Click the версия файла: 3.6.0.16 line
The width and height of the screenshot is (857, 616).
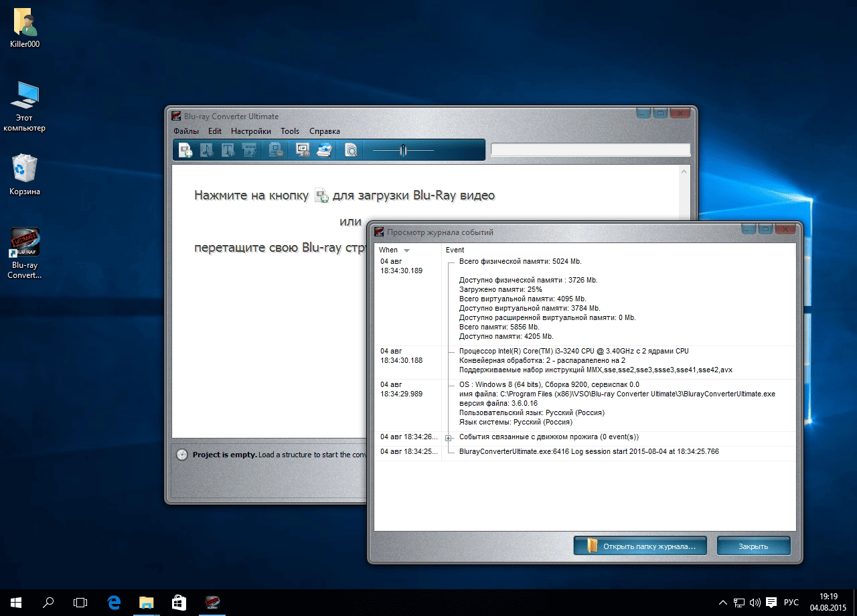pyautogui.click(x=498, y=404)
